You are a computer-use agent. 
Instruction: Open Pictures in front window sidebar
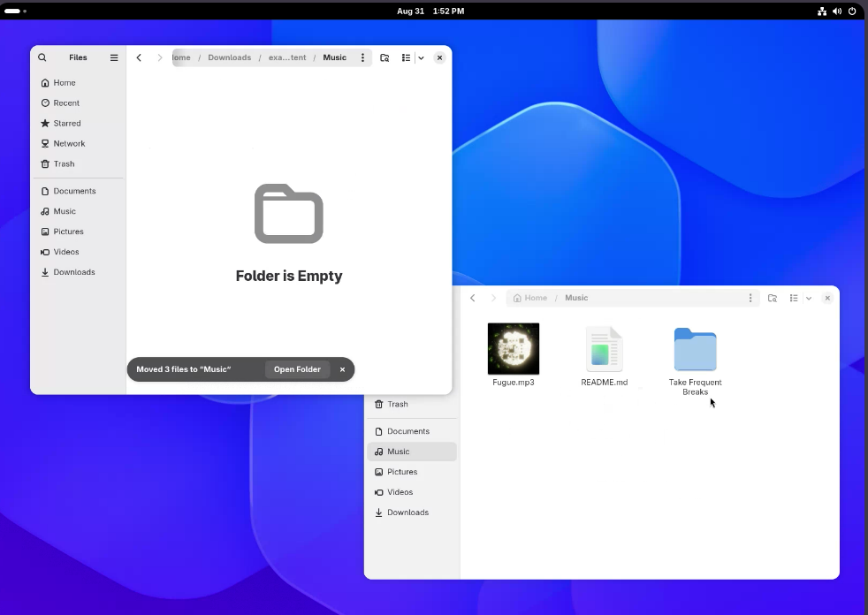tap(78, 232)
